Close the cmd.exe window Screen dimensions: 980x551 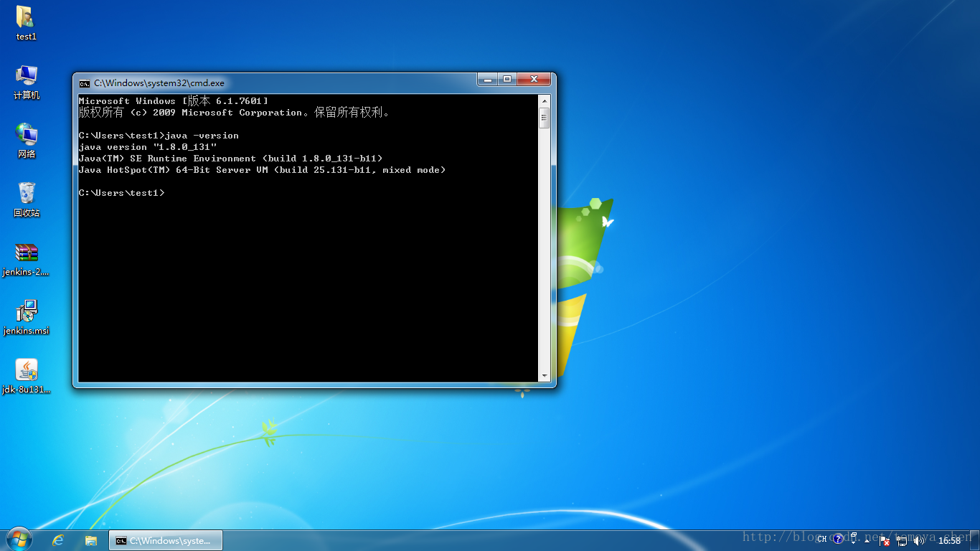click(x=533, y=79)
